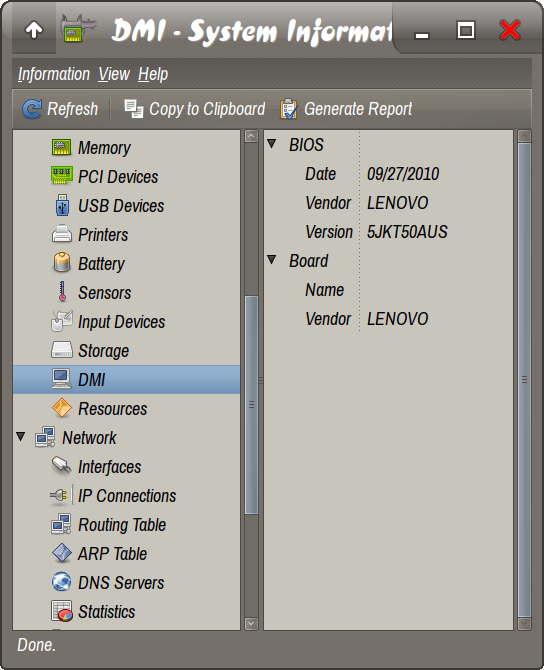Click the BIOS version 5JKT50AUS
Viewport: 544px width, 670px height.
(407, 232)
